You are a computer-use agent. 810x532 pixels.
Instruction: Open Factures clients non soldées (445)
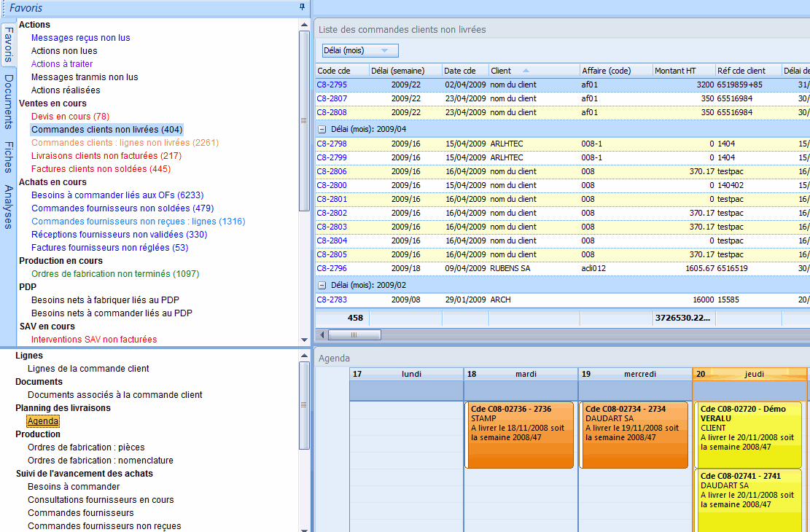click(x=101, y=169)
